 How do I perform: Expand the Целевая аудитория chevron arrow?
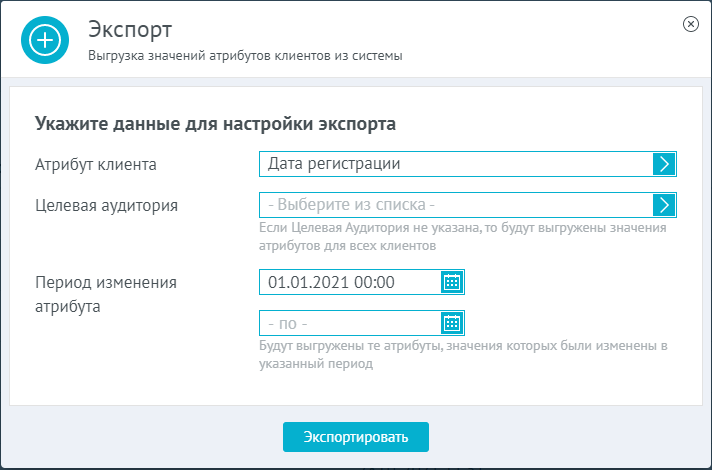tap(664, 205)
